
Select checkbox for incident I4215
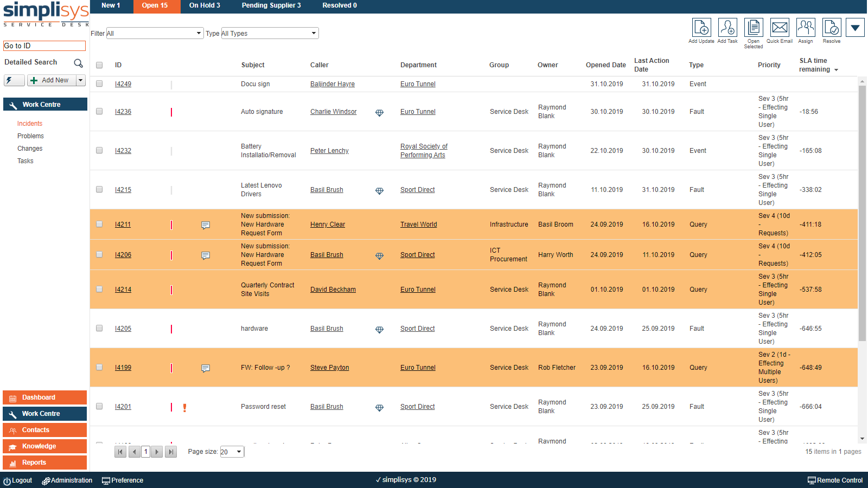tap(99, 189)
